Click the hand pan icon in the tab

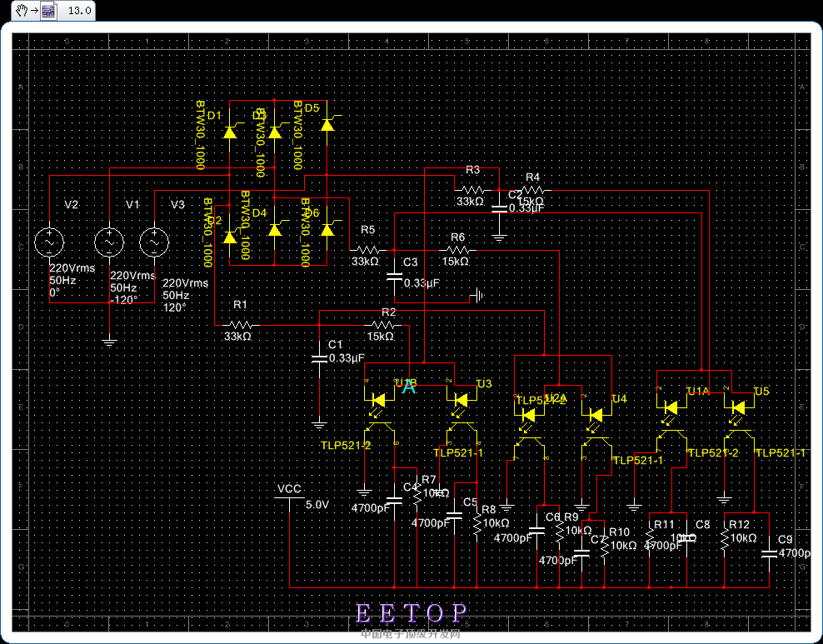pos(21,11)
